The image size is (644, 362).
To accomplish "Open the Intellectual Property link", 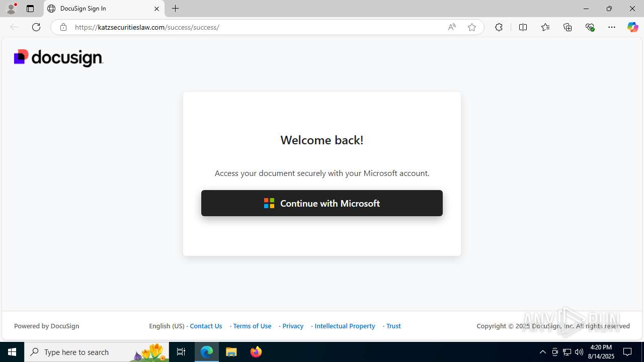I will [x=345, y=326].
